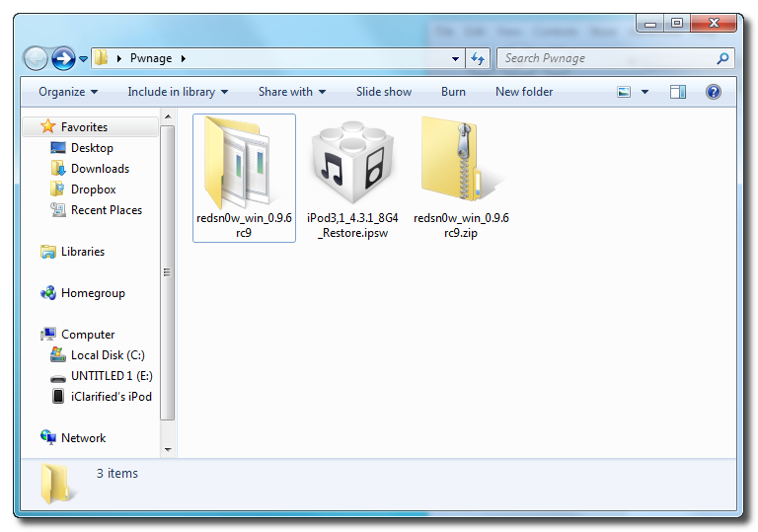758x532 pixels.
Task: Create a New folder
Action: coord(524,92)
